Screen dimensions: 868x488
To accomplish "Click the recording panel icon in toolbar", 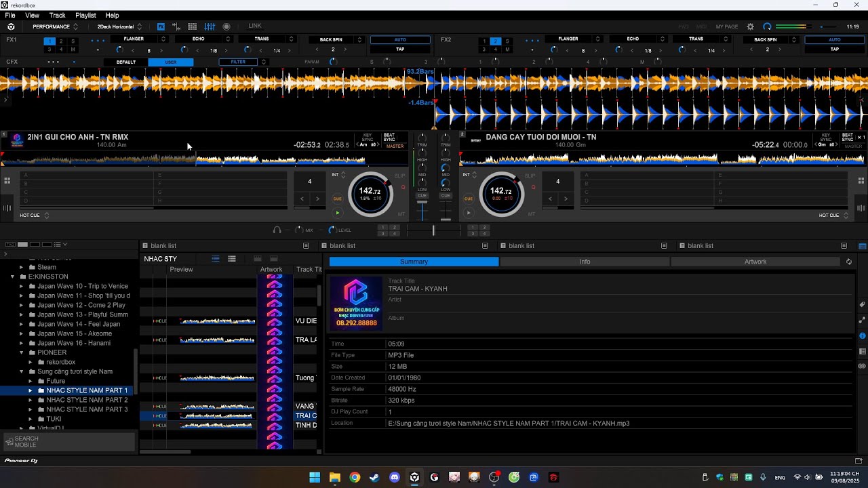I will coord(226,26).
